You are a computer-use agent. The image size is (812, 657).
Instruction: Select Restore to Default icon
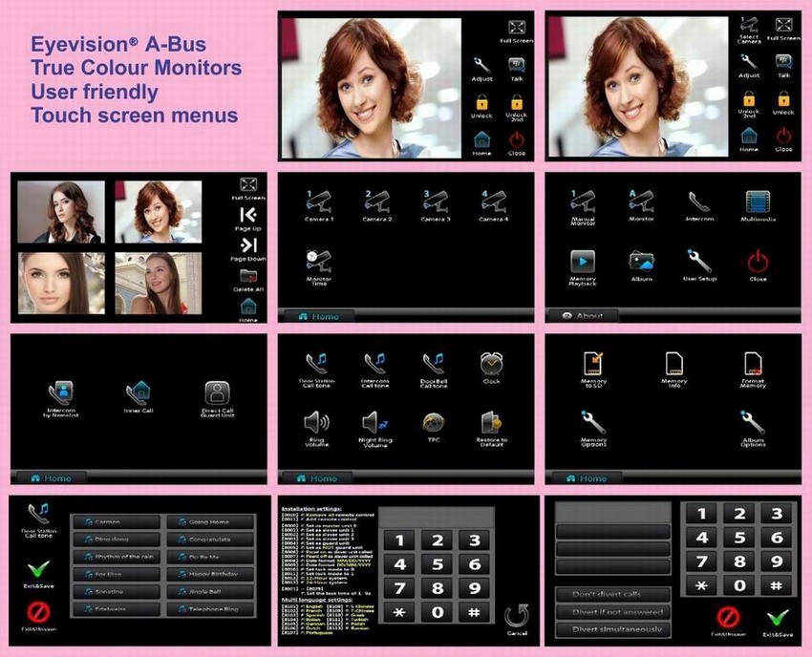click(491, 423)
